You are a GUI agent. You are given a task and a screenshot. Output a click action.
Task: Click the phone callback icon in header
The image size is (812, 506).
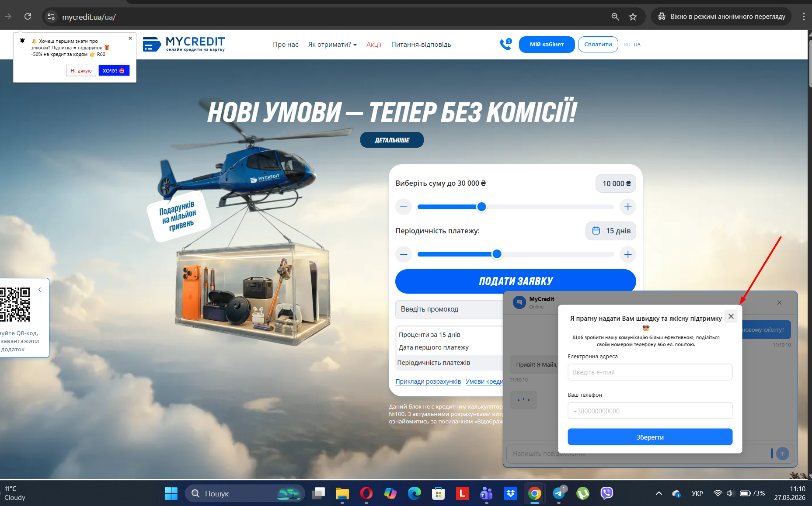coord(506,44)
